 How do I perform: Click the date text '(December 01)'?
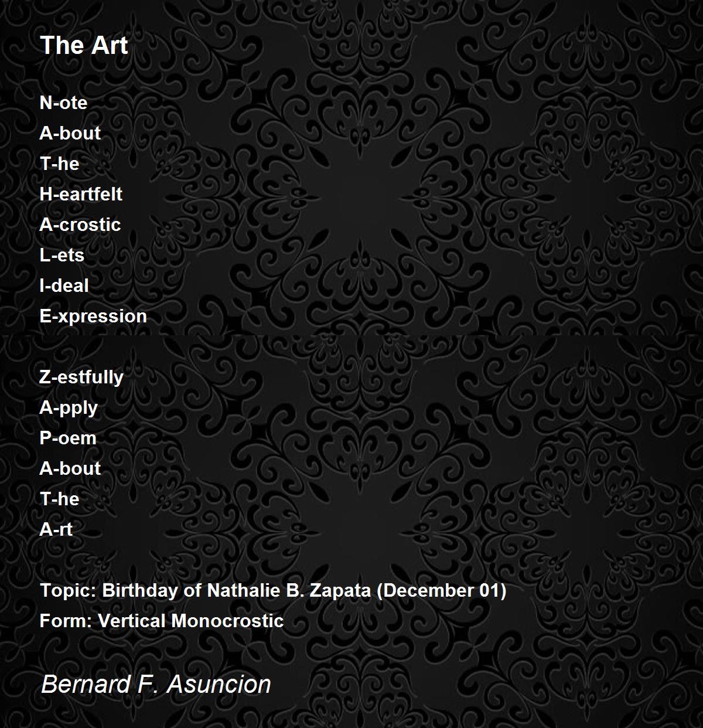(x=441, y=590)
